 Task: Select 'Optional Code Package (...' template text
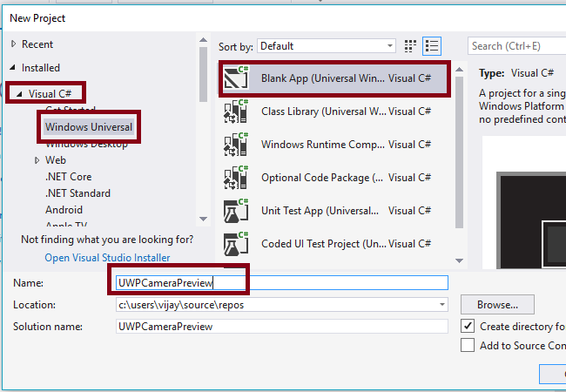point(322,178)
